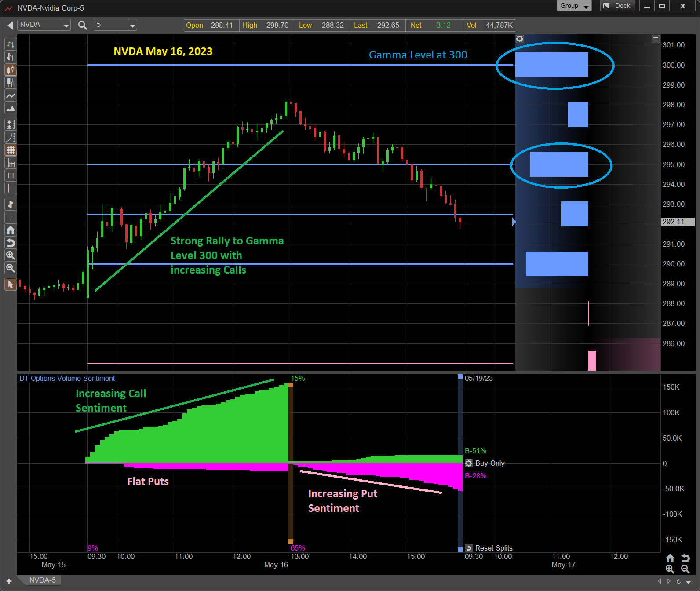The height and width of the screenshot is (591, 700).
Task: Click the current price marker 292.11
Action: [x=678, y=222]
